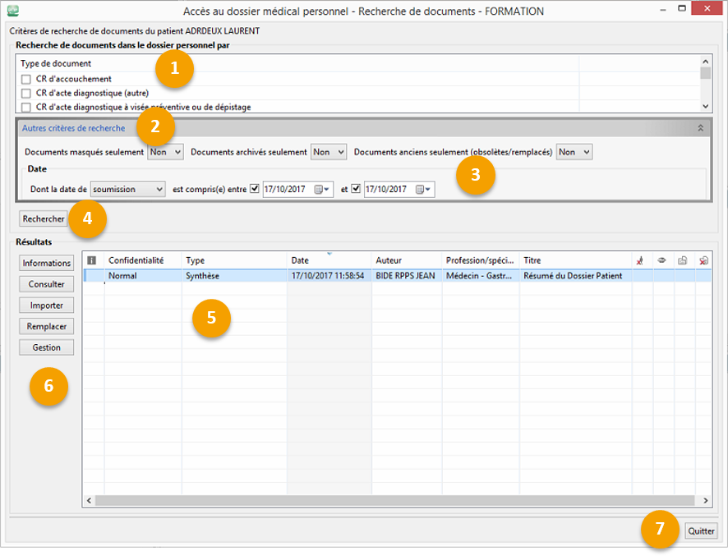Open the Documents archivés seulement dropdown
Image resolution: width=728 pixels, height=560 pixels.
329,152
